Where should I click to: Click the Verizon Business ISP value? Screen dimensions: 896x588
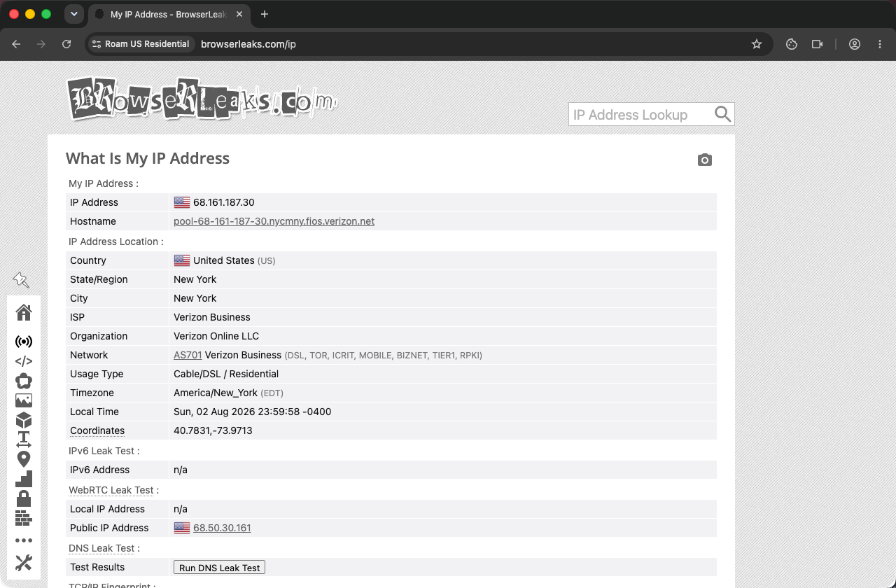click(212, 317)
